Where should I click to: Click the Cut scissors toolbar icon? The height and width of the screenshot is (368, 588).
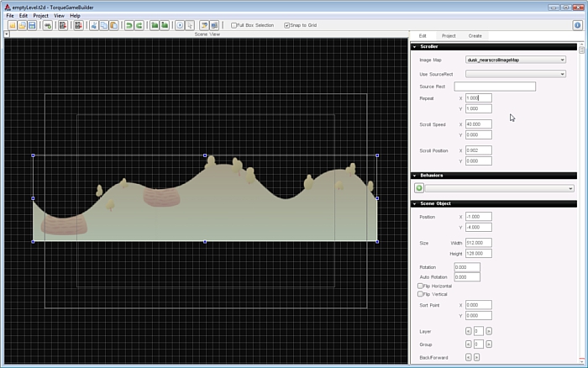click(x=92, y=25)
